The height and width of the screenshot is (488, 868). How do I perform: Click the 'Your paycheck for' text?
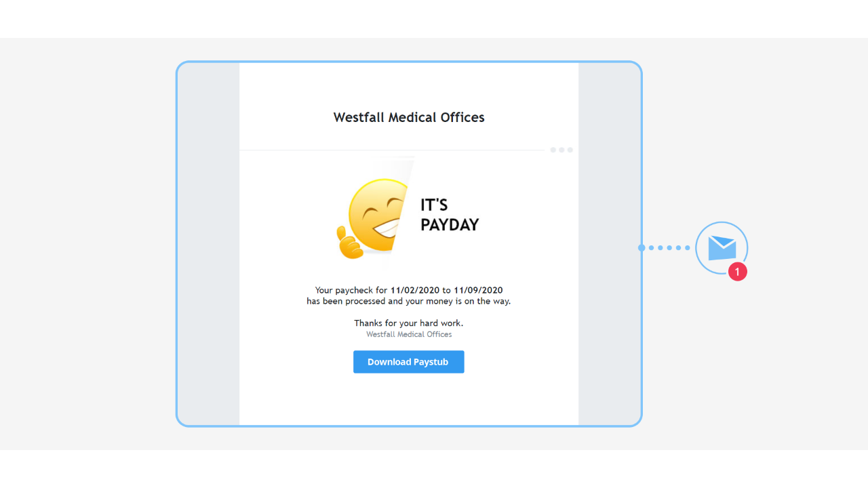tap(351, 290)
